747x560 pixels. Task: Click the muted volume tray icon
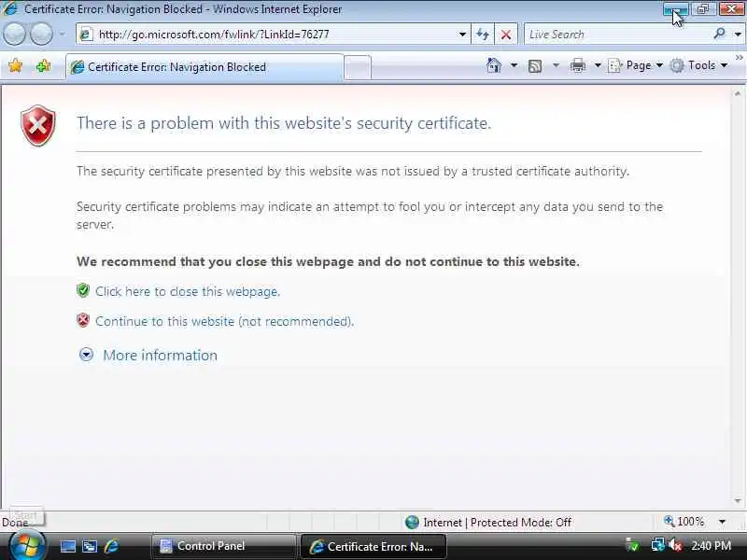coord(675,545)
